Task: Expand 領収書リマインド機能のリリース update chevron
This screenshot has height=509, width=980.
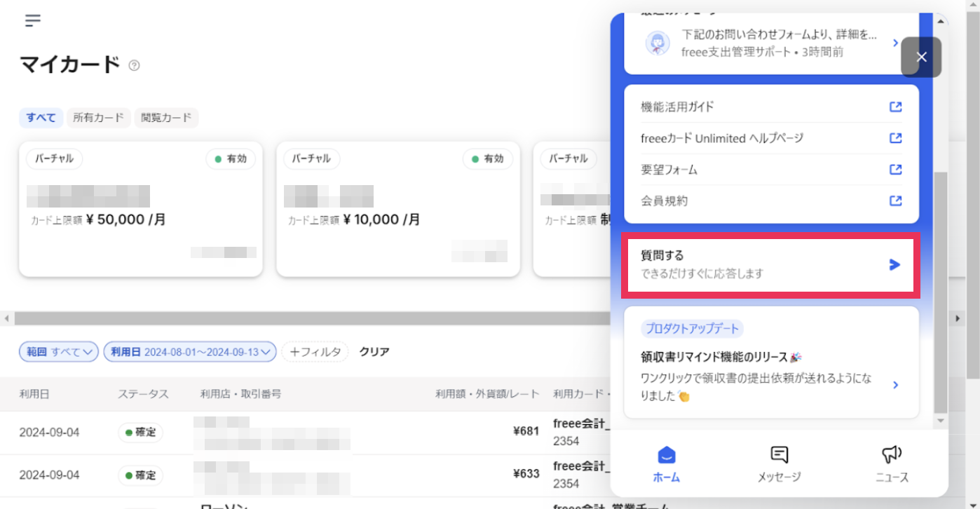Action: pyautogui.click(x=895, y=385)
